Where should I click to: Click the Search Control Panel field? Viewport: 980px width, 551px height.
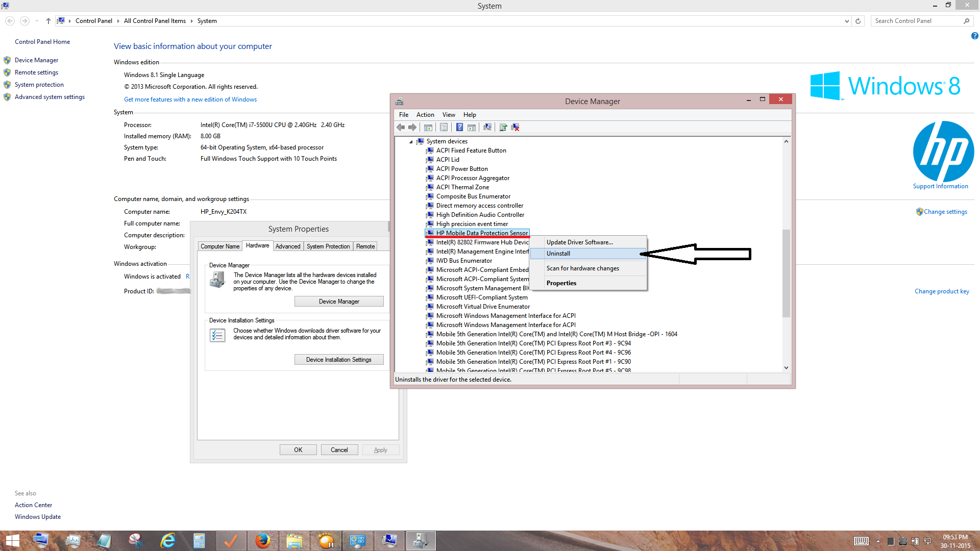(x=916, y=21)
